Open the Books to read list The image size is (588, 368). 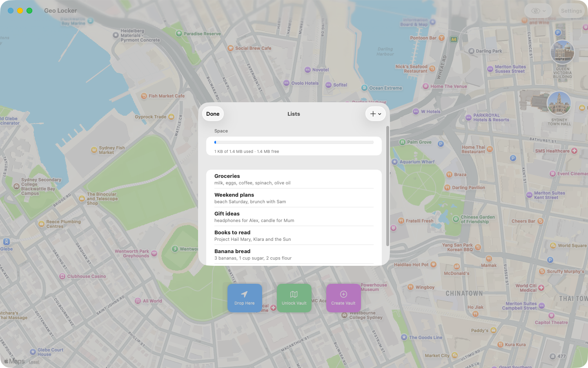click(x=294, y=236)
